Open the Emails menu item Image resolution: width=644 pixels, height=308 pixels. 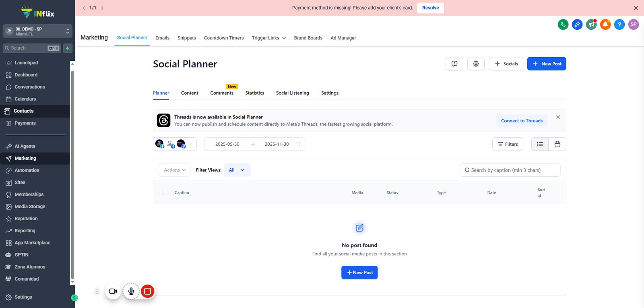(x=162, y=38)
